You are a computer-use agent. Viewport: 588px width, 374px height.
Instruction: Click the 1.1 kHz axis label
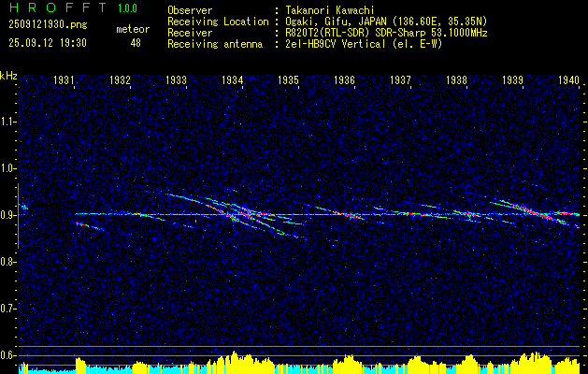[7, 122]
